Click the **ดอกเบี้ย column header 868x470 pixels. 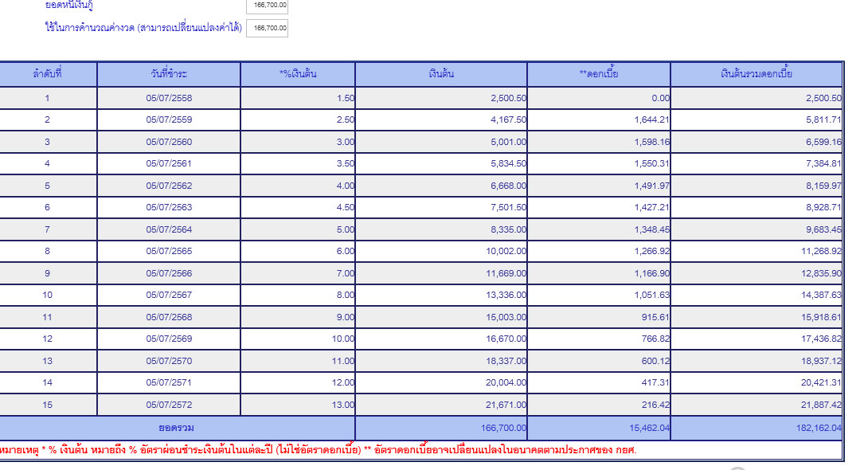(599, 73)
